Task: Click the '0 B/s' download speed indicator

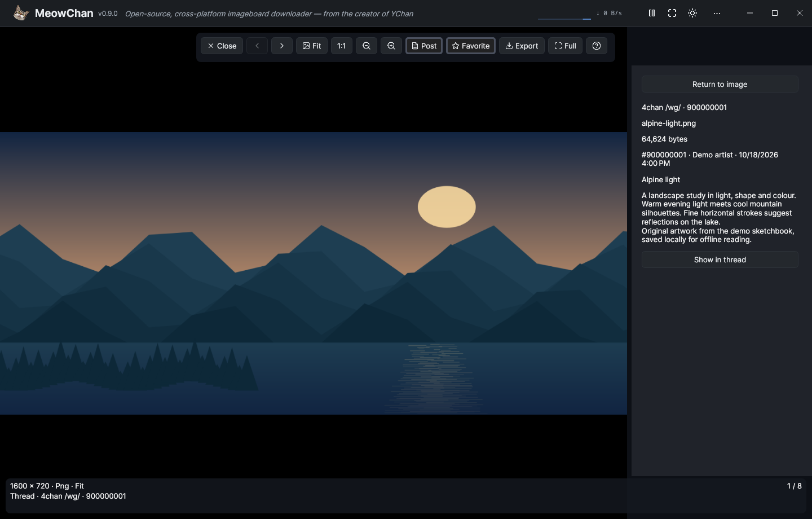Action: 610,13
